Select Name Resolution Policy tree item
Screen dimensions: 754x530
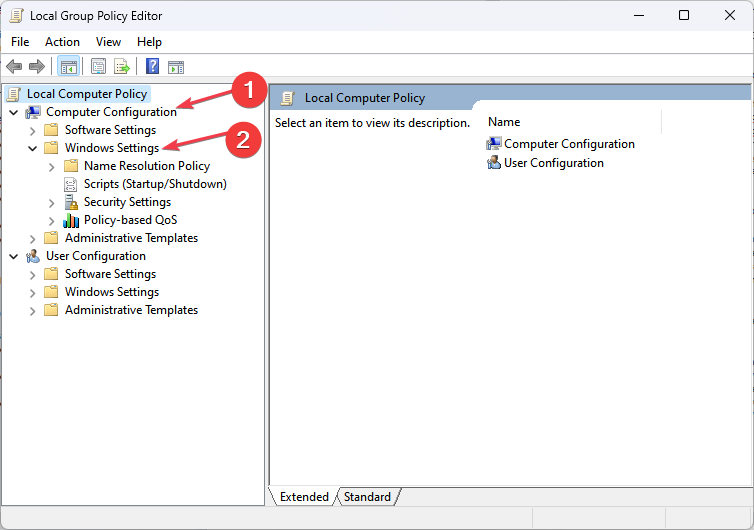pos(147,166)
